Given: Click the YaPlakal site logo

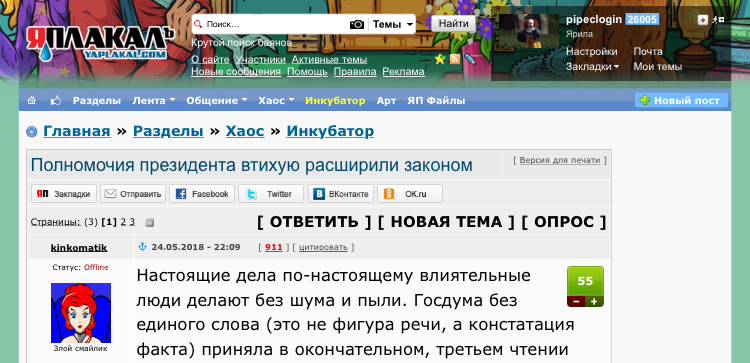Looking at the screenshot, I should (x=100, y=44).
